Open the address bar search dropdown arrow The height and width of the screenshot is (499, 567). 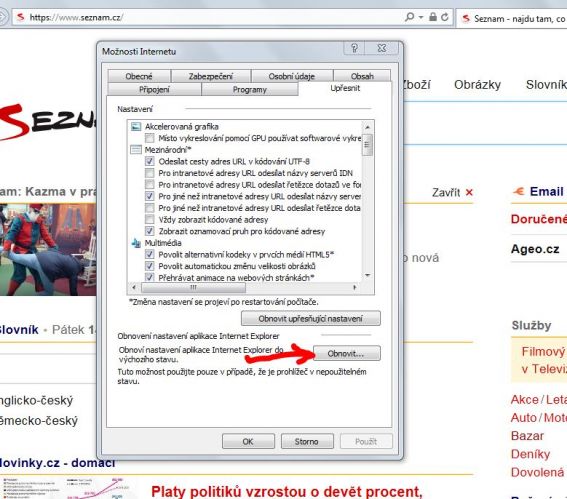(x=421, y=17)
